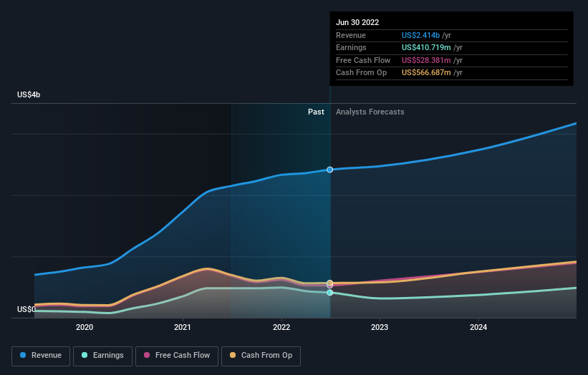Toggle the Earnings legend series
The width and height of the screenshot is (588, 375).
pos(102,356)
